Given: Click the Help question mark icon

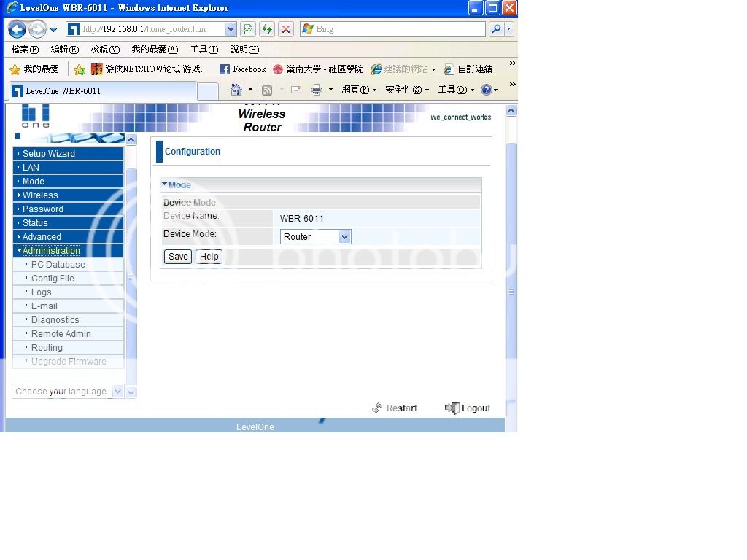Looking at the screenshot, I should (x=487, y=90).
